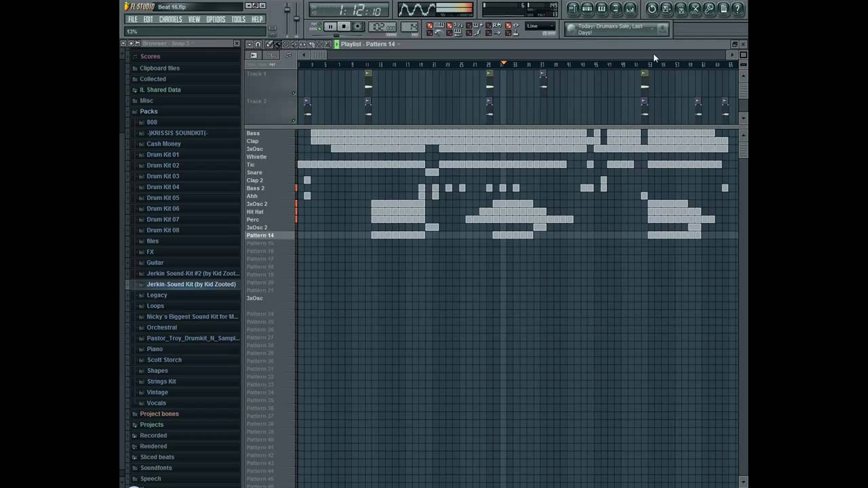Stop playback with the stop button
868x488 pixels.
tap(344, 26)
